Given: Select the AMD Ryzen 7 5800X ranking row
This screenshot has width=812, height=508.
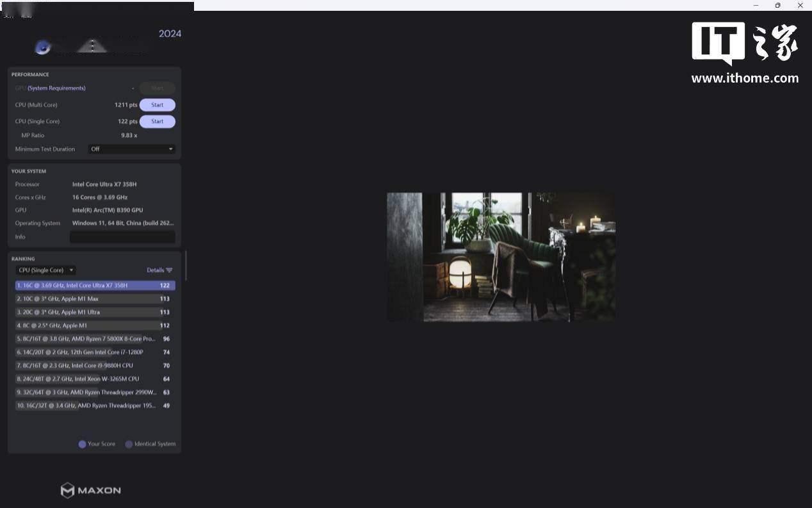Looking at the screenshot, I should click(95, 339).
